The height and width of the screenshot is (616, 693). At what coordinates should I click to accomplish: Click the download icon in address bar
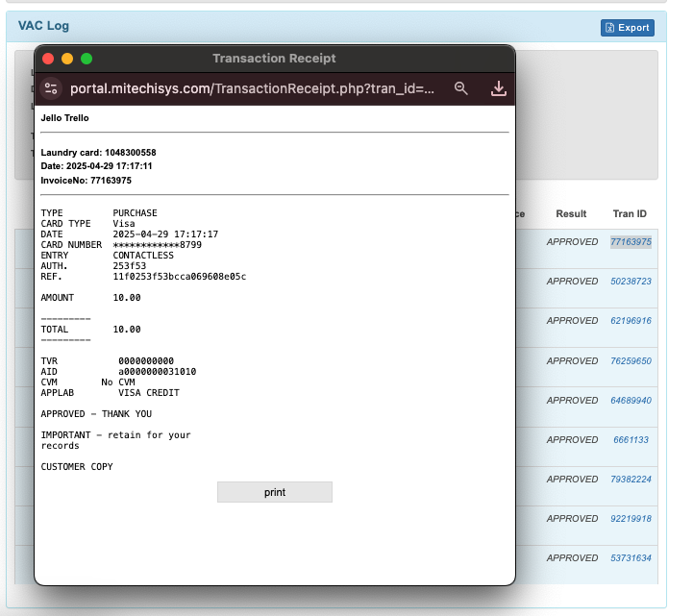coord(498,88)
